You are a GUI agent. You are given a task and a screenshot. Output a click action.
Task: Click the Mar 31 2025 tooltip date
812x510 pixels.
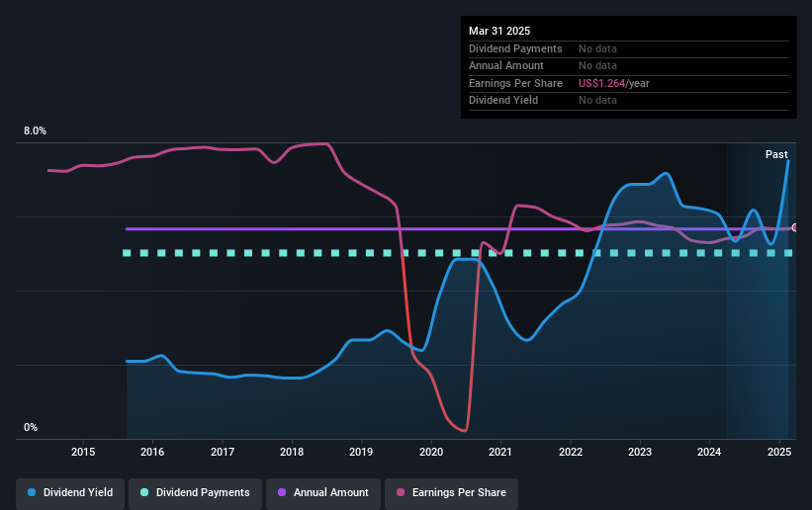[x=499, y=31]
